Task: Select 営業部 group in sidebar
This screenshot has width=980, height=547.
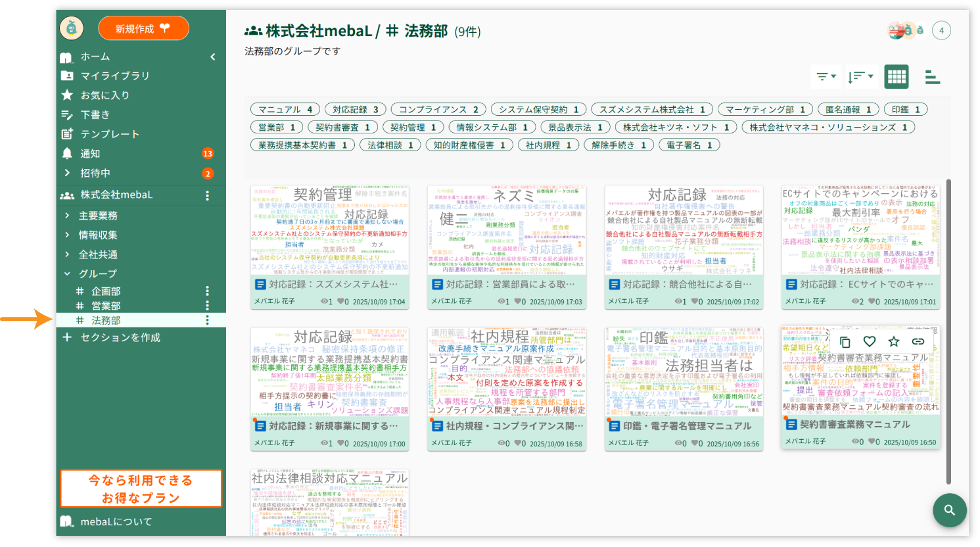Action: [106, 306]
